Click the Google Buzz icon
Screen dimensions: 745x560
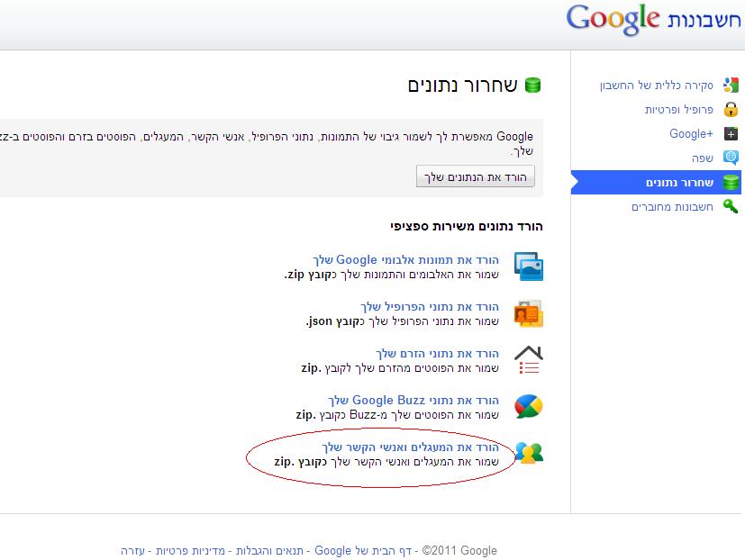pos(529,407)
